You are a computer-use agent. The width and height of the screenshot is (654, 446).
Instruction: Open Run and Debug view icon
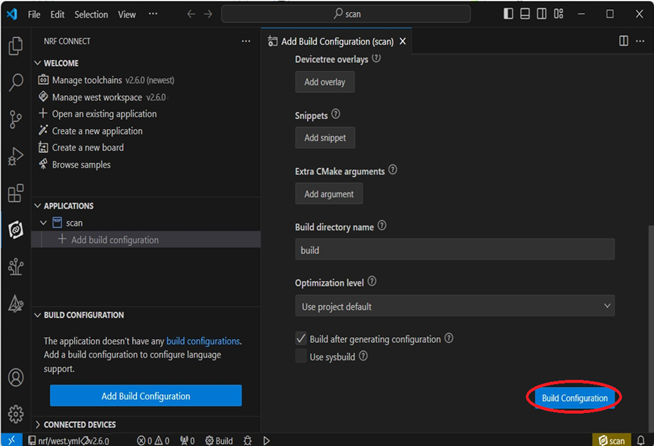click(15, 156)
